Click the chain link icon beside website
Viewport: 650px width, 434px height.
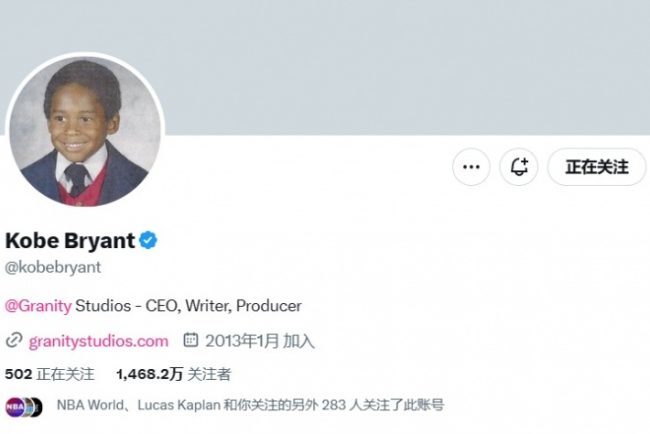pyautogui.click(x=14, y=341)
